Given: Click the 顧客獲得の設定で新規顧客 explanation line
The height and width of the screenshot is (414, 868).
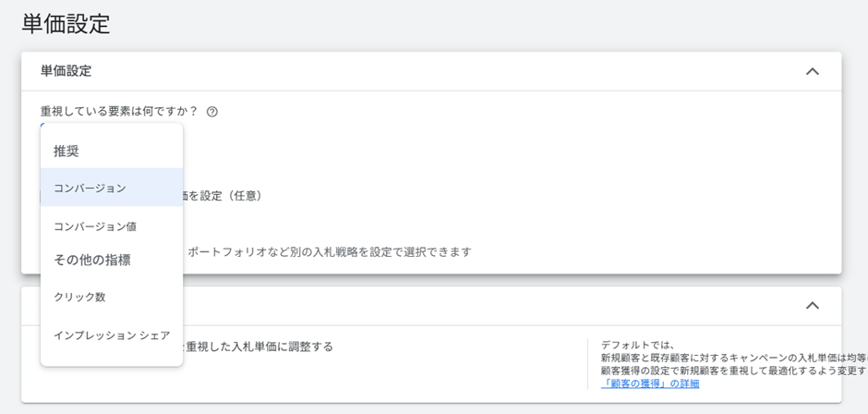Looking at the screenshot, I should coord(729,371).
